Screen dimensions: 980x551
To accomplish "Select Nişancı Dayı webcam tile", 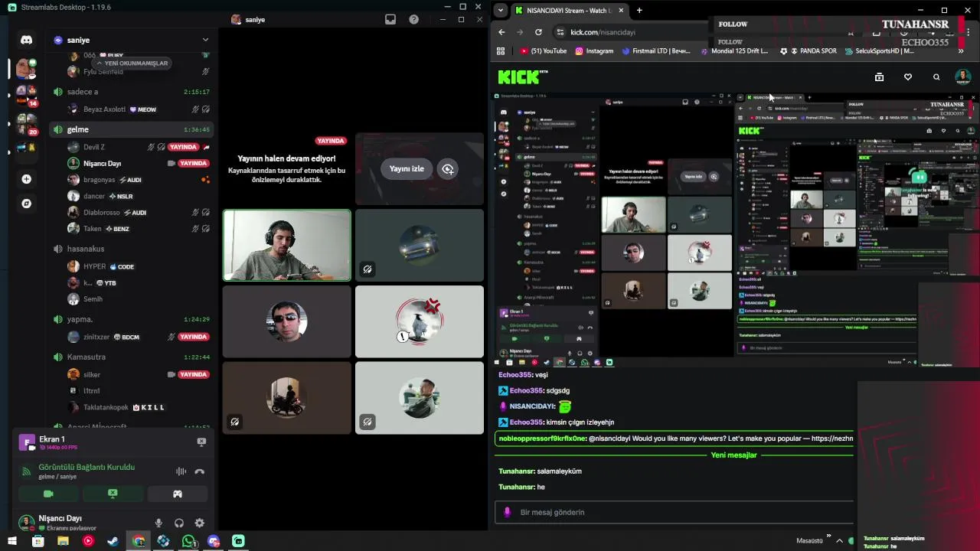I will 287,246.
